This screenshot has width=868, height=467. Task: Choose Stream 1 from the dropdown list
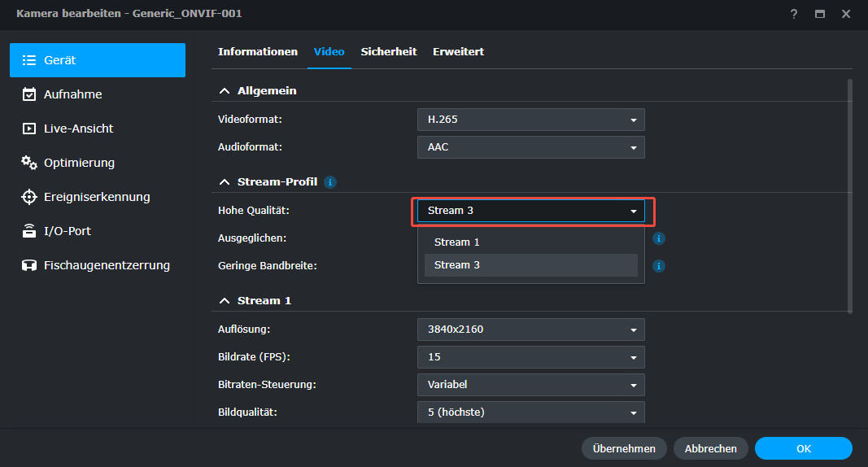click(531, 242)
